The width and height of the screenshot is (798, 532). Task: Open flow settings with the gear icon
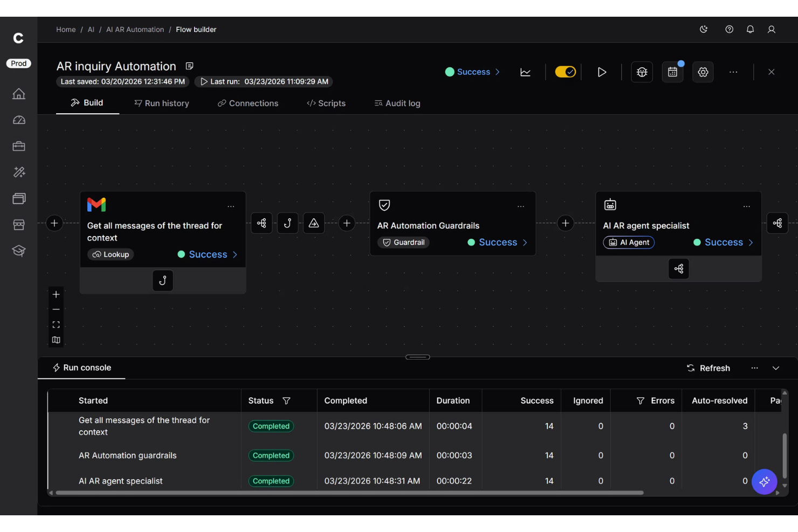[703, 72]
